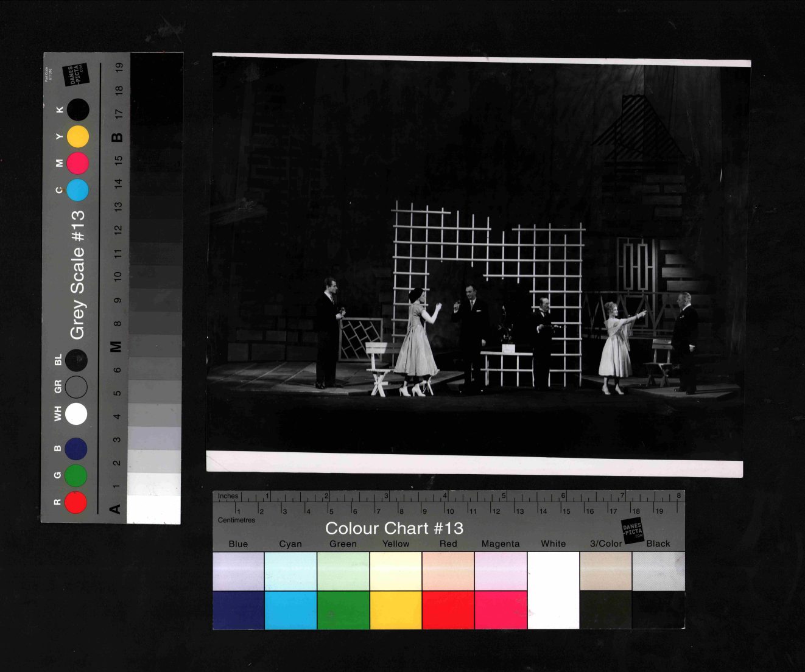The image size is (805, 672).
Task: Click the magenta circle labeled M
Action: pos(77,163)
